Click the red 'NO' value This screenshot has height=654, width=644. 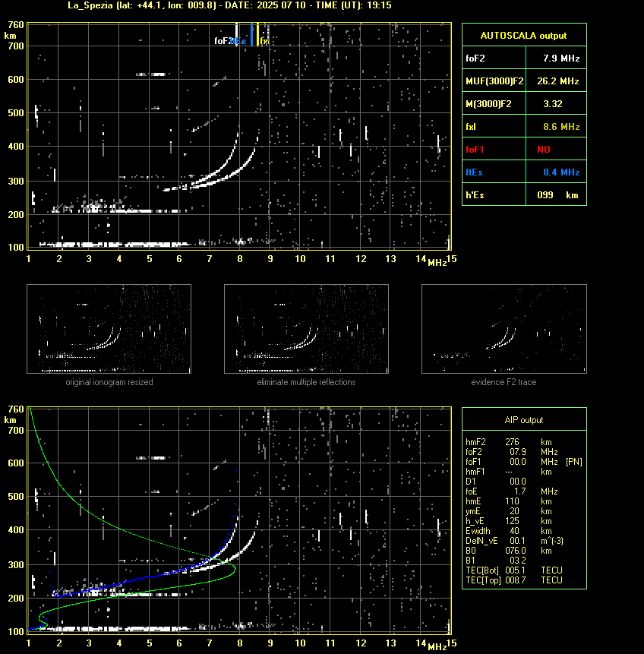544,150
